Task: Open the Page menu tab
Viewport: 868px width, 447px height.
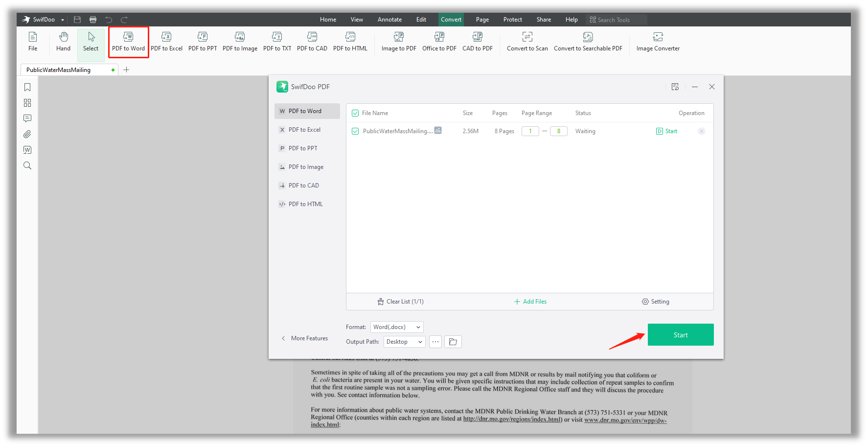Action: (482, 20)
